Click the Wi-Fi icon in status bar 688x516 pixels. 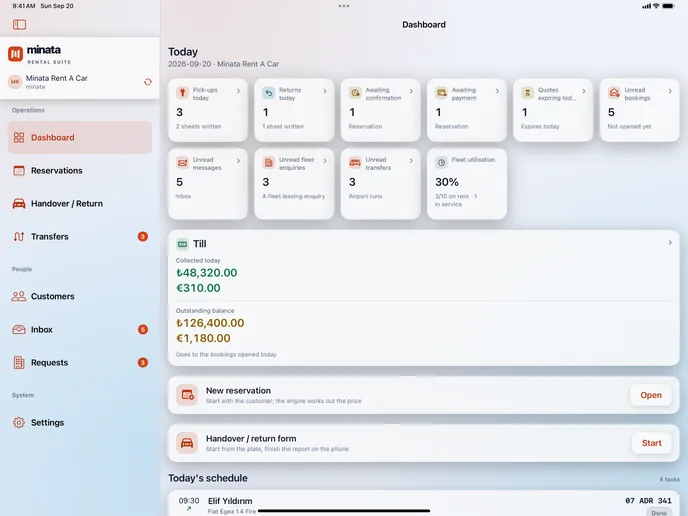click(656, 6)
